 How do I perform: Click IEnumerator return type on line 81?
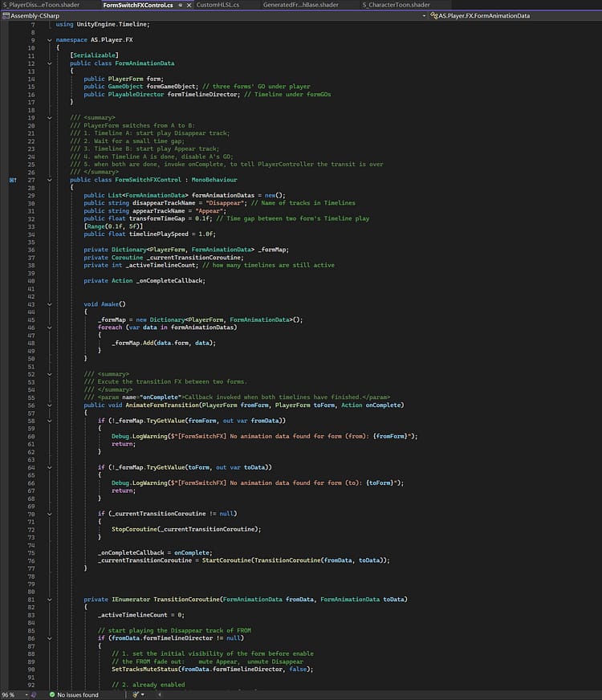click(x=131, y=600)
